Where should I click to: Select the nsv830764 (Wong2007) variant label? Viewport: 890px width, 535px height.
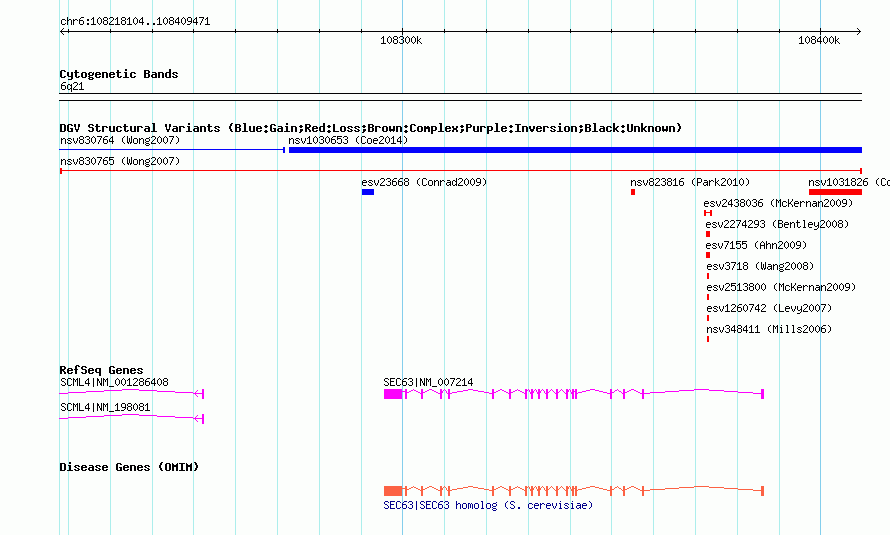(x=120, y=140)
